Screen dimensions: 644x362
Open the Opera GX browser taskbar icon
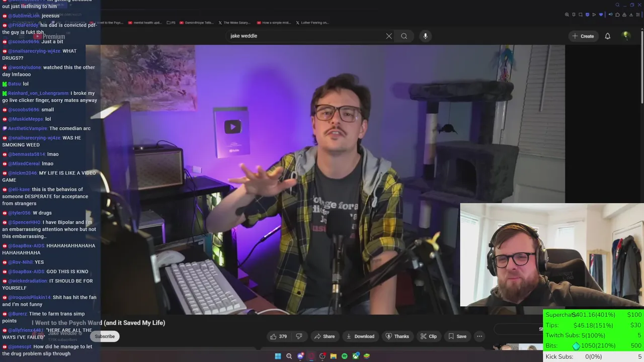click(x=311, y=356)
